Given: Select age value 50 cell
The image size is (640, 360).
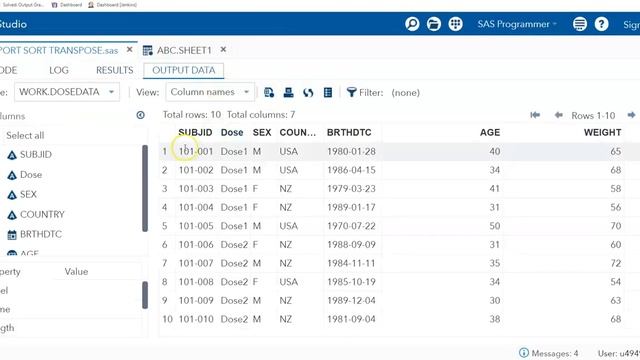Looking at the screenshot, I should tap(495, 226).
